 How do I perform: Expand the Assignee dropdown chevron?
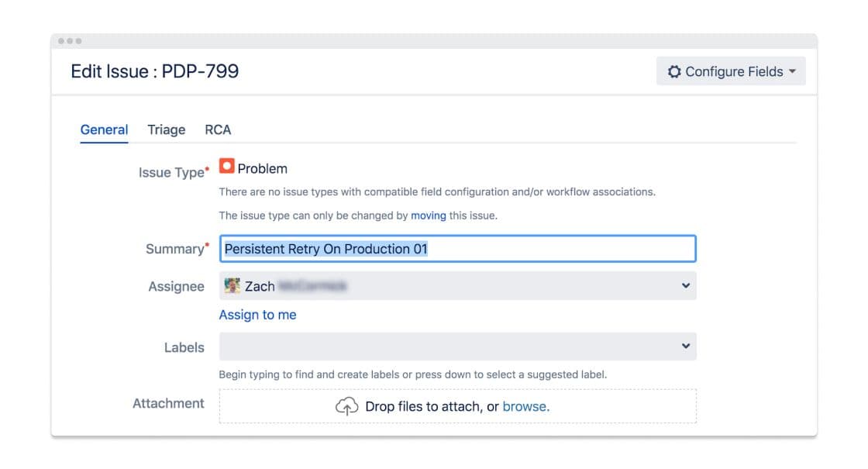tap(686, 286)
